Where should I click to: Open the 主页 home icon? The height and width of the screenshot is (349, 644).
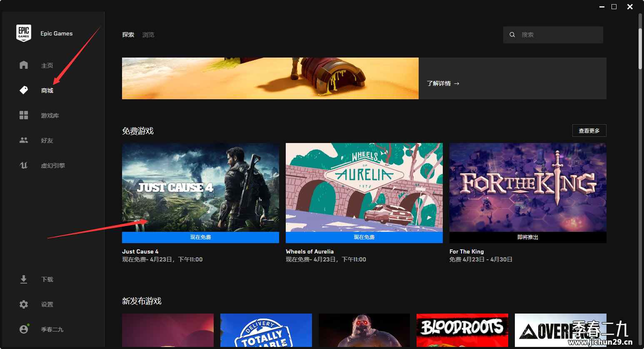pos(24,65)
